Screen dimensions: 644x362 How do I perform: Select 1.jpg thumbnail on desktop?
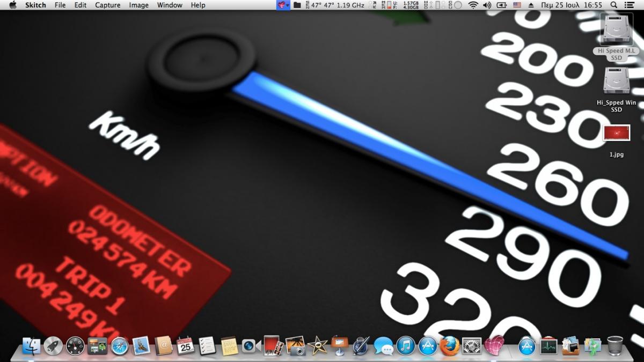616,133
